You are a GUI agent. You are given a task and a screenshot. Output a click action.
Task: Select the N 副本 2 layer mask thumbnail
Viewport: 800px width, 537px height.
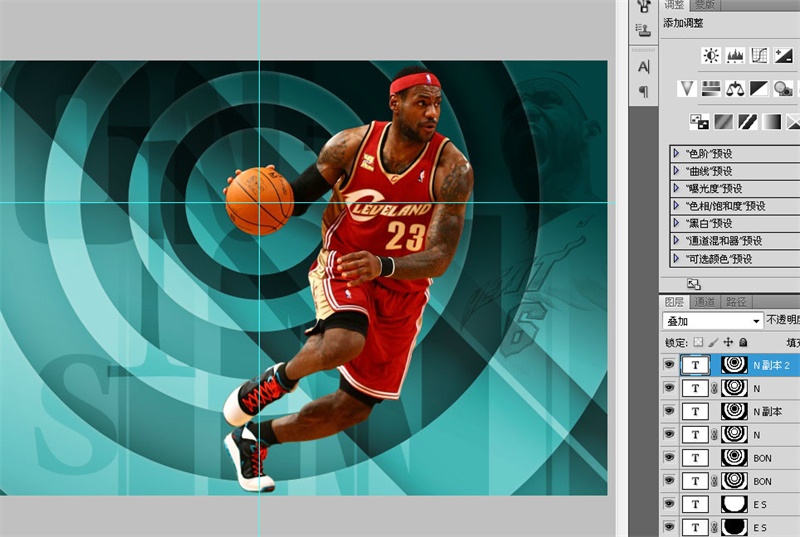click(x=735, y=365)
